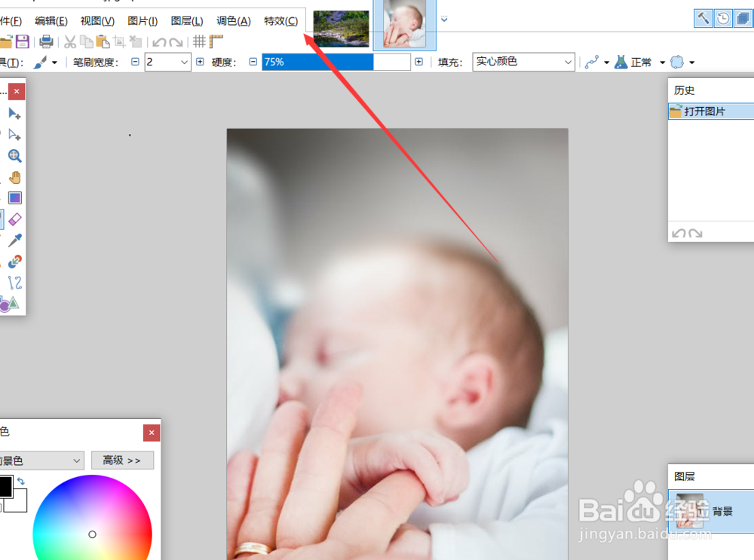Image resolution: width=754 pixels, height=560 pixels.
Task: Toggle the grid display icon
Action: point(199,41)
